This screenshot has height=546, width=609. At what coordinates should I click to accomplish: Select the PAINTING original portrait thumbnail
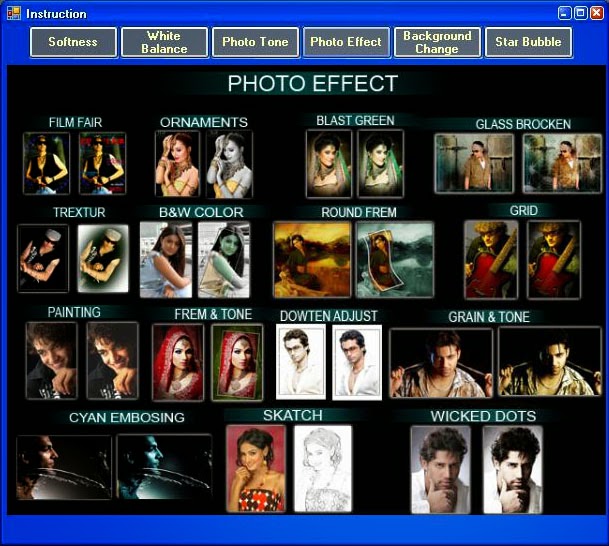52,361
